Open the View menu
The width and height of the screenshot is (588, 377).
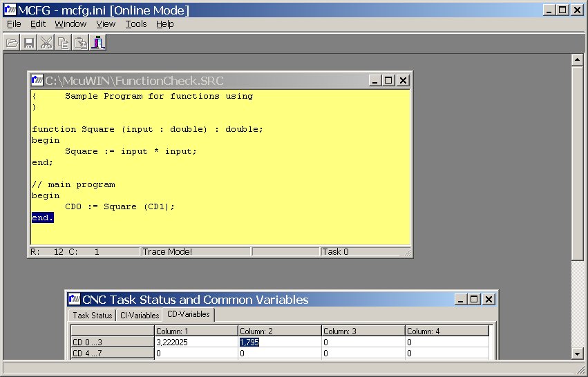106,24
